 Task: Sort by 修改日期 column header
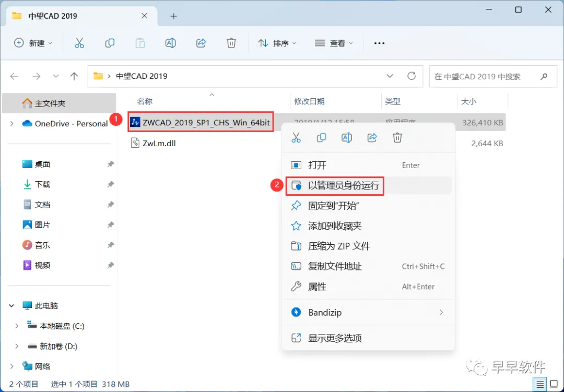[x=309, y=102]
